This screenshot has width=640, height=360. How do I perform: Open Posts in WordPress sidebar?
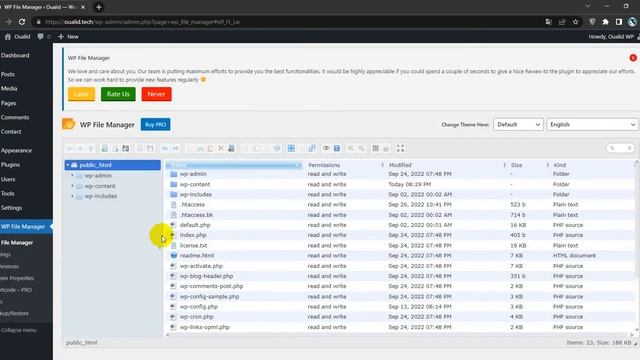(x=8, y=74)
